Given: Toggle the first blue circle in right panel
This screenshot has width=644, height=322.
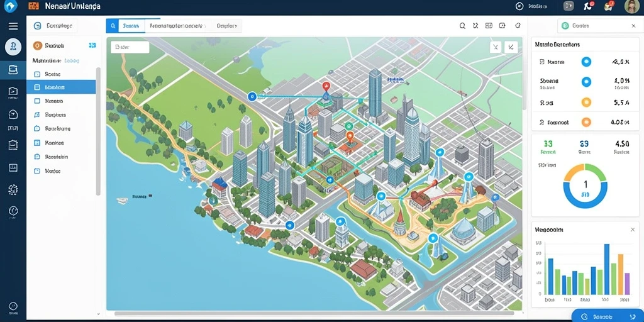Looking at the screenshot, I should click(x=587, y=62).
